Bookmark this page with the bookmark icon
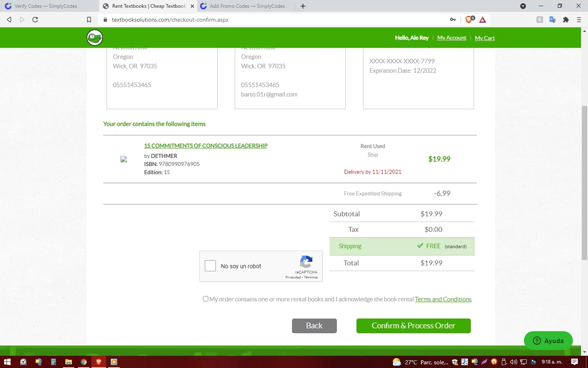The image size is (588, 368). point(89,20)
